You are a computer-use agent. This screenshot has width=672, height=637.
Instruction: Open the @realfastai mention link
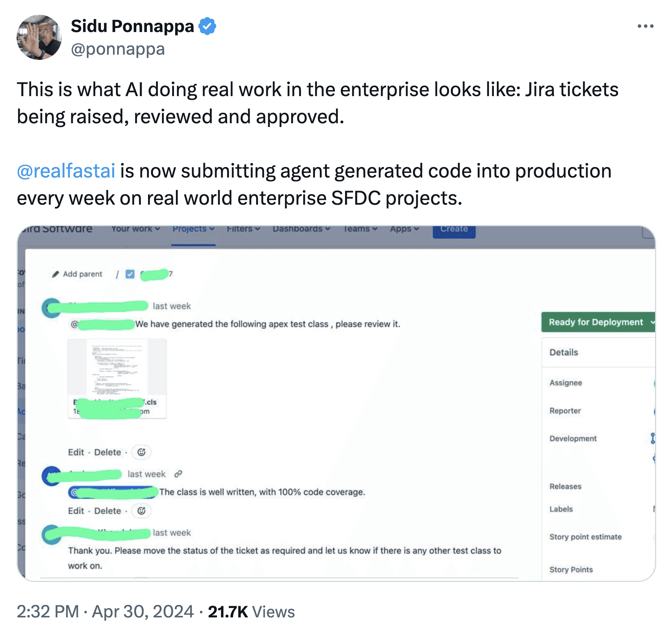(66, 171)
